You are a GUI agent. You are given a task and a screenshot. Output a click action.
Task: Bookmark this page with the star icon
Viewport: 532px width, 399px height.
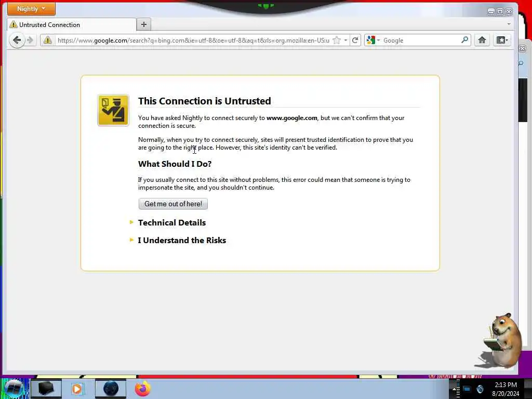coord(337,41)
